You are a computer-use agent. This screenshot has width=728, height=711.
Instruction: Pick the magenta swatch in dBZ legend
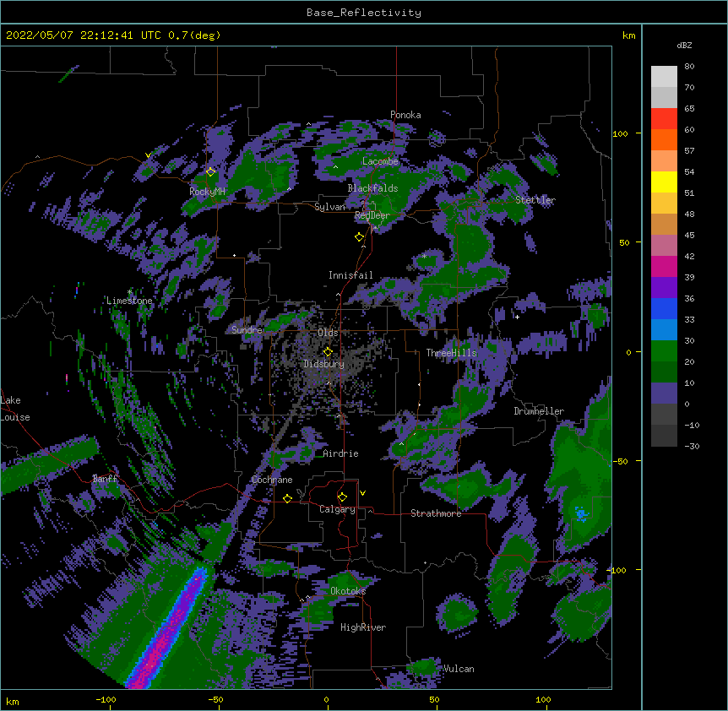(x=664, y=266)
